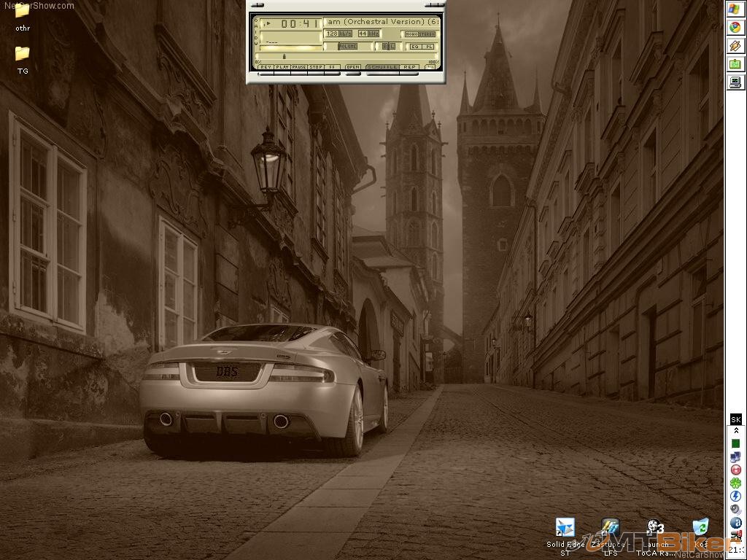Toggle REP repeat mode in the player

tap(409, 67)
